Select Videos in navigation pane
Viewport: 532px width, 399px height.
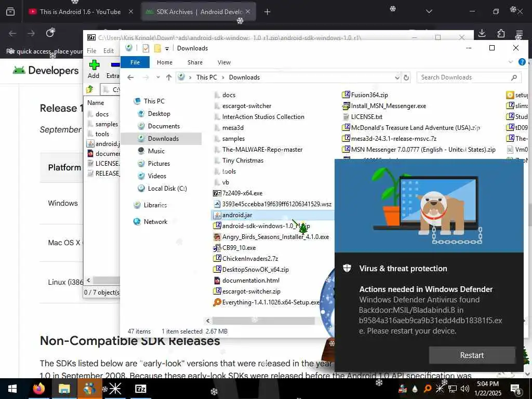click(x=157, y=176)
